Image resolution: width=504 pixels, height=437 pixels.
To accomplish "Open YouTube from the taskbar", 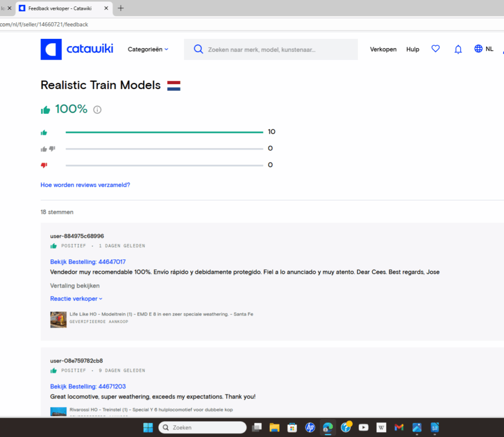I will [x=363, y=427].
